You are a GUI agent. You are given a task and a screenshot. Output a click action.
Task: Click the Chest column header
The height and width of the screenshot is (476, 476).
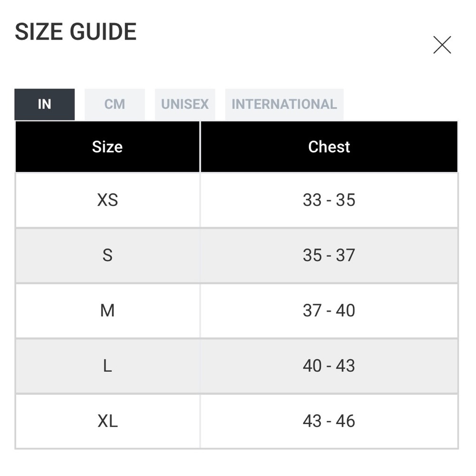(x=329, y=147)
